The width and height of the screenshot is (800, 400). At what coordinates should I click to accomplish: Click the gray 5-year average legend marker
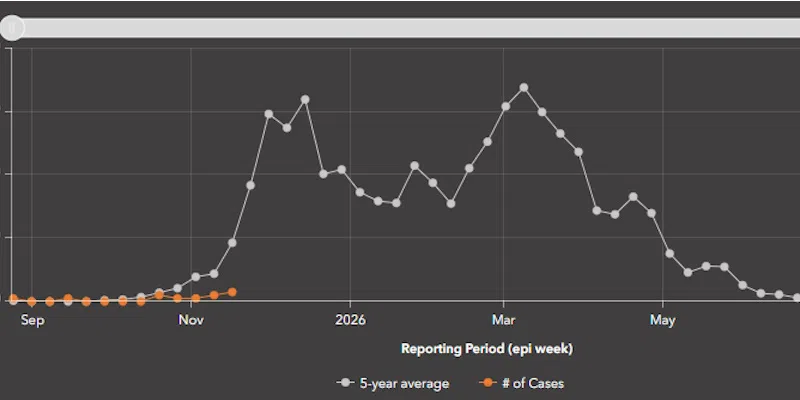coord(347,383)
